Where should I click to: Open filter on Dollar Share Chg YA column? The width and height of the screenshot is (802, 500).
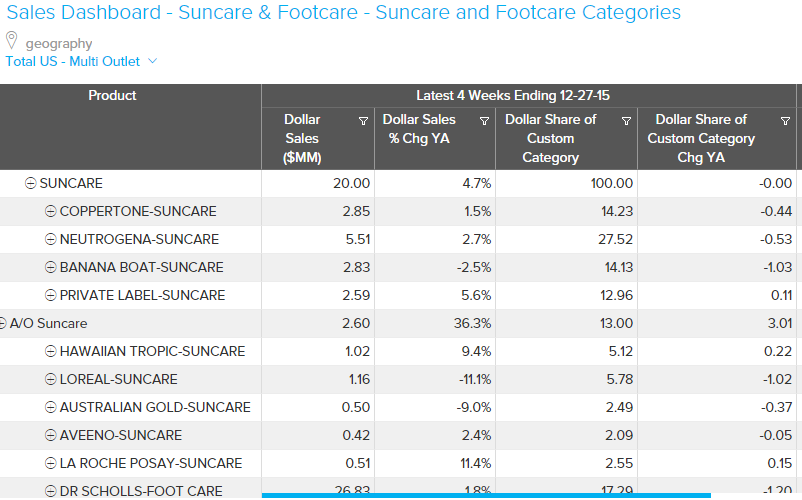tap(777, 121)
